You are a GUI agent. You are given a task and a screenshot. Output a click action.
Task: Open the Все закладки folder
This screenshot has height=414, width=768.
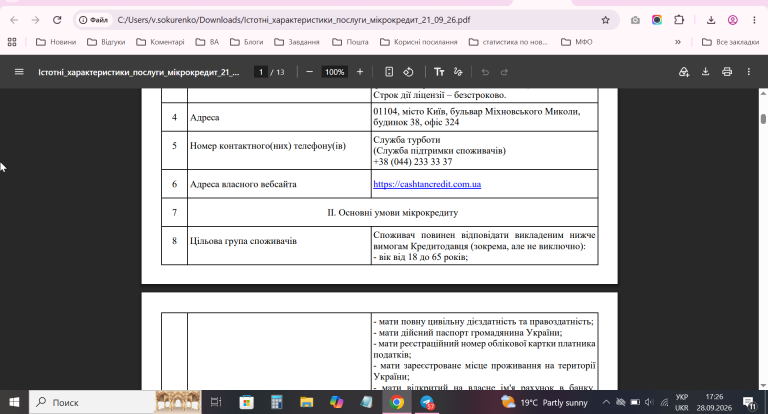[730, 42]
